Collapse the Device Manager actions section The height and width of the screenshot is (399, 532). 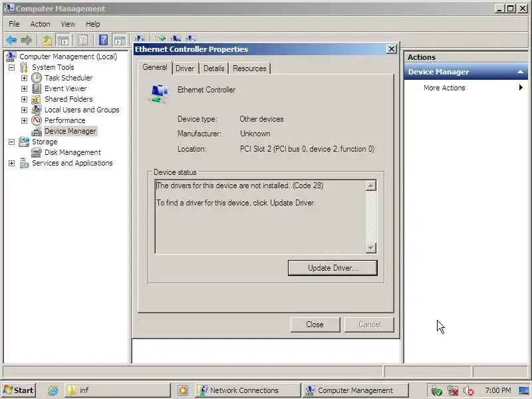520,72
